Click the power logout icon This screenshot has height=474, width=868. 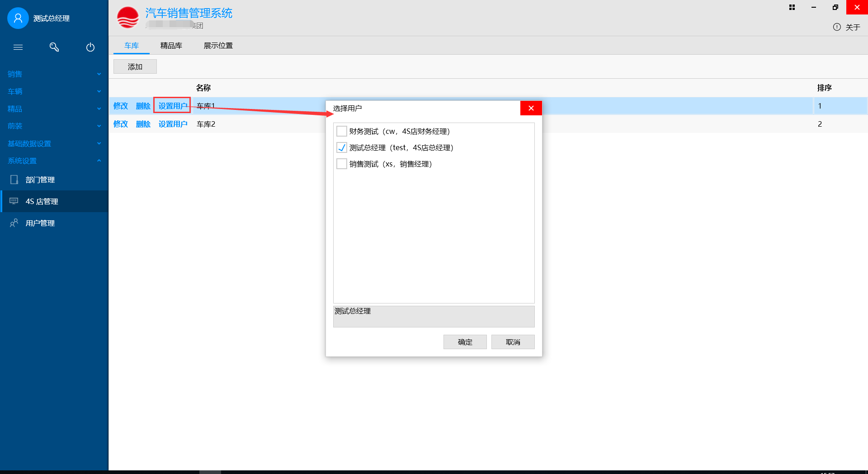coord(90,47)
